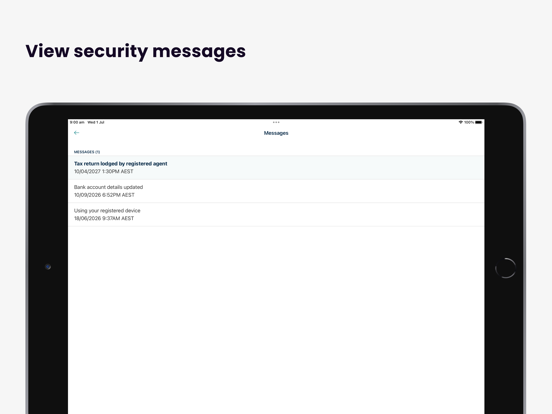552x414 pixels.
Task: Click the date '10/04/2027 1:30PM AEST'
Action: tap(104, 171)
